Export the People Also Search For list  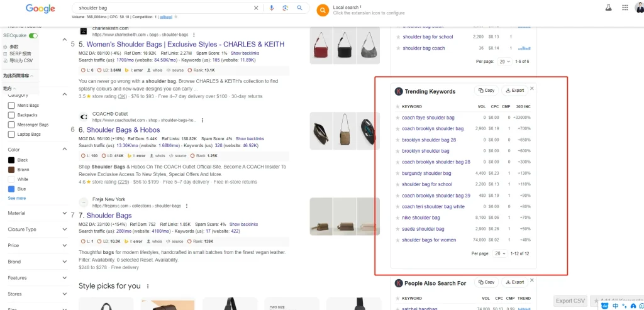514,282
